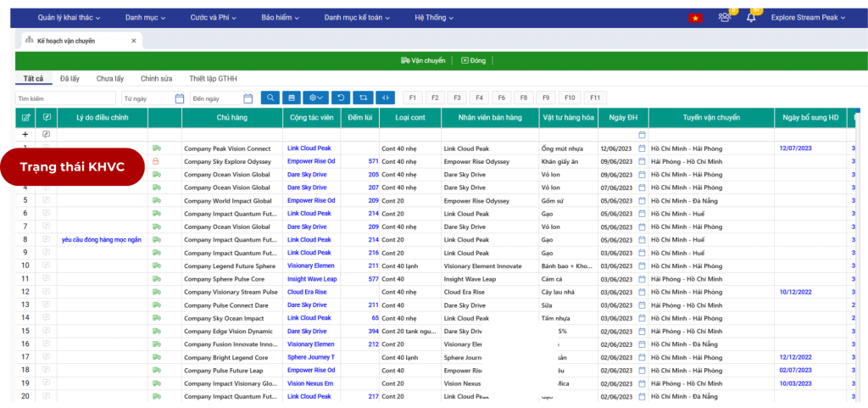The image size is (868, 408).
Task: Click comment icon in row 5
Action: (x=47, y=200)
